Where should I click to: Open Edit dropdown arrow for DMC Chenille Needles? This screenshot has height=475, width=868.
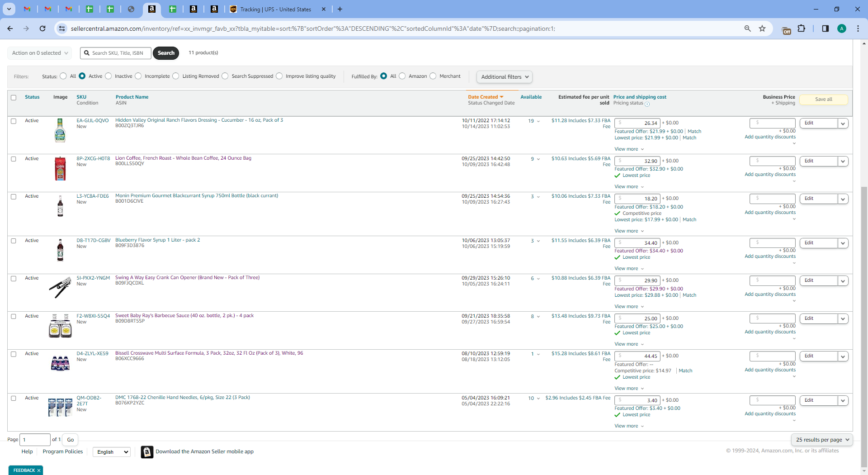[843, 401]
